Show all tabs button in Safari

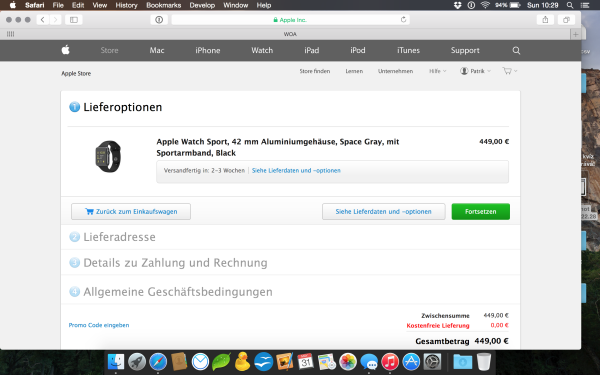(x=566, y=20)
